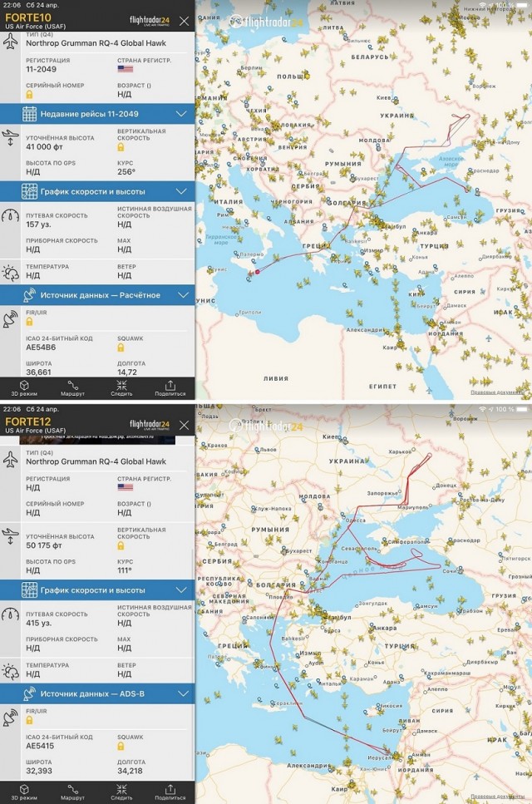
Task: Tap vertical speed lock icon for FORTE12
Action: point(121,545)
